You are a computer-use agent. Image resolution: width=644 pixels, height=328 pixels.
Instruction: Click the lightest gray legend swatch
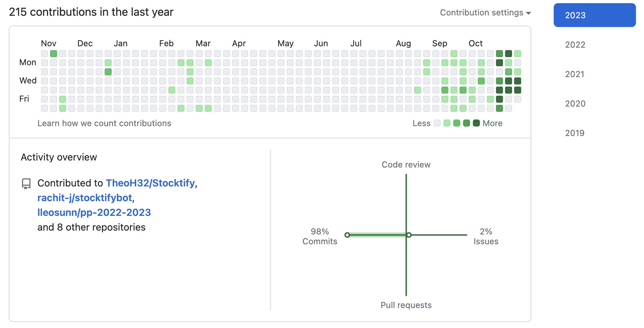click(x=437, y=123)
